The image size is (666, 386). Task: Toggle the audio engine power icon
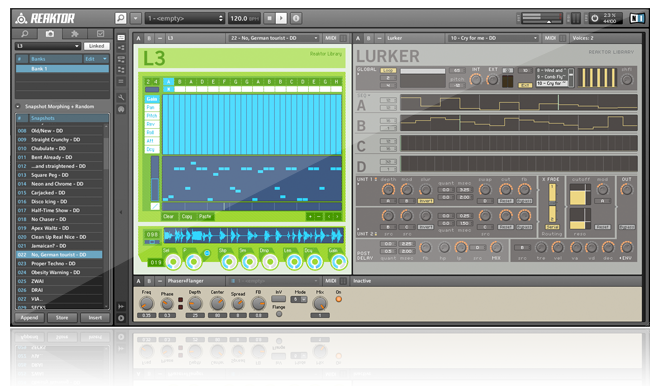coord(595,18)
